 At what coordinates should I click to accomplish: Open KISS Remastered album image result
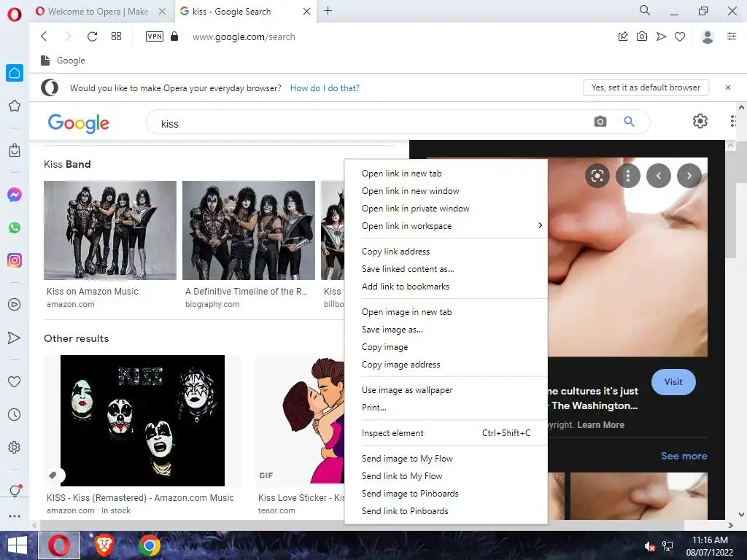tap(142, 421)
